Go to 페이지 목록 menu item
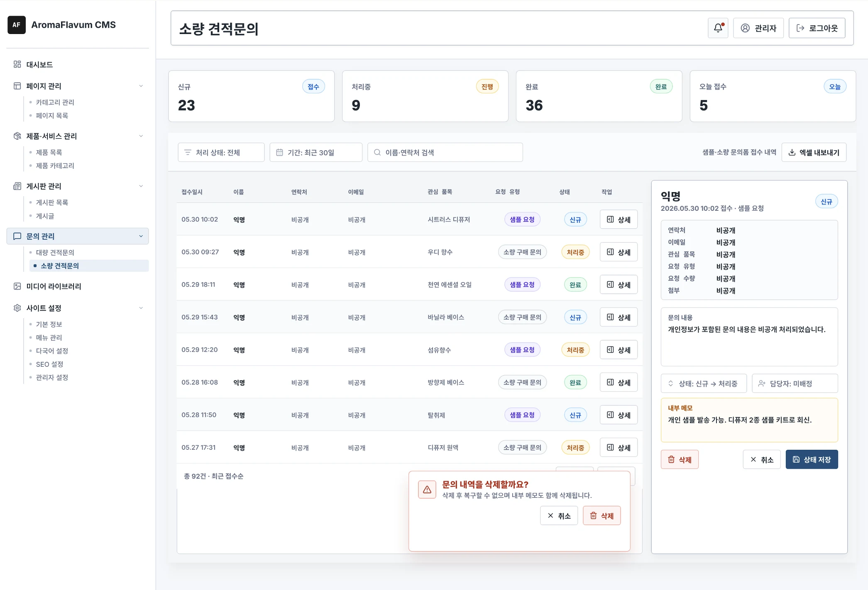This screenshot has height=590, width=868. pyautogui.click(x=52, y=115)
